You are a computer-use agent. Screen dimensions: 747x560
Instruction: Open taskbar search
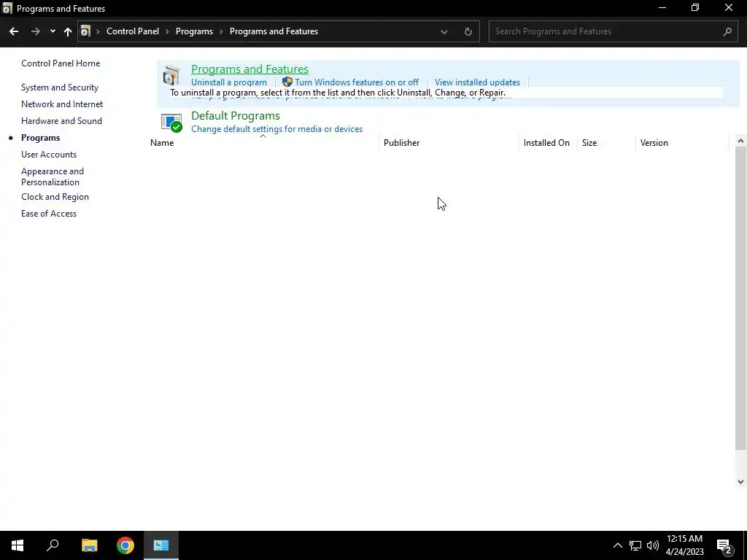pos(53,545)
